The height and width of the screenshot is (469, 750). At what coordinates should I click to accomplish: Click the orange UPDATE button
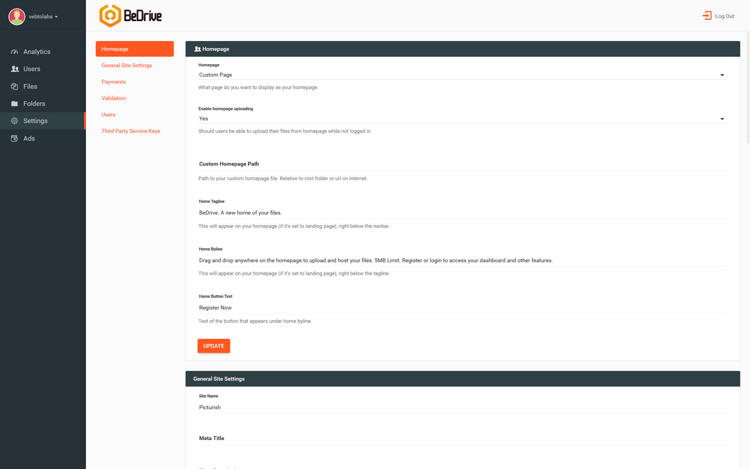[x=214, y=346]
